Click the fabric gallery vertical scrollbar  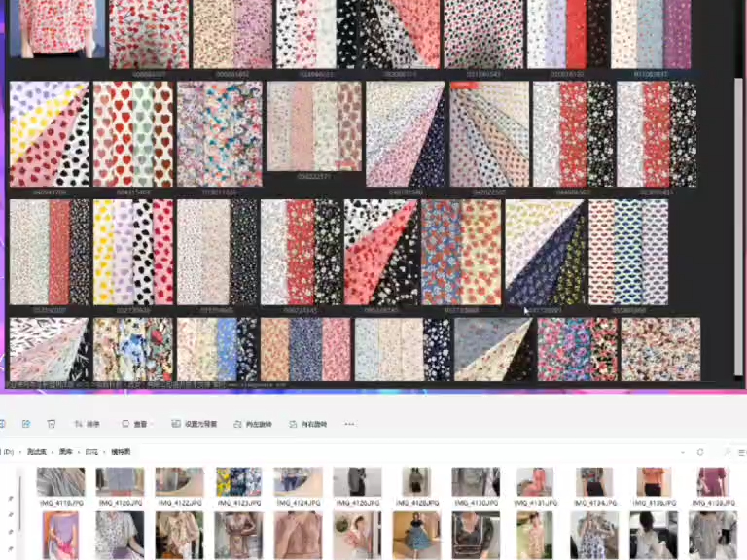click(738, 227)
